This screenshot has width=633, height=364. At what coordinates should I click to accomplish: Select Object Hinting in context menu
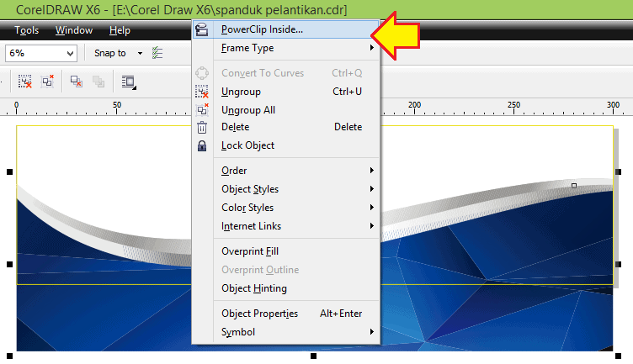[286, 288]
